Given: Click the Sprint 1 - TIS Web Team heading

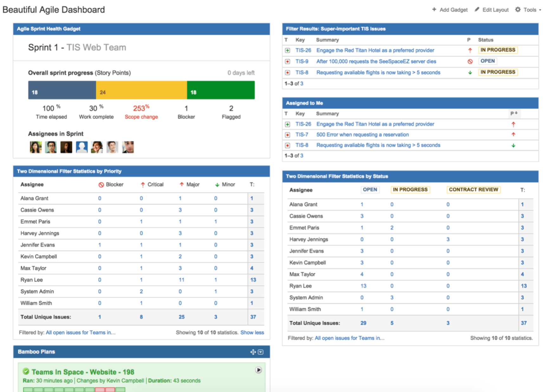Looking at the screenshot, I should pyautogui.click(x=77, y=48).
